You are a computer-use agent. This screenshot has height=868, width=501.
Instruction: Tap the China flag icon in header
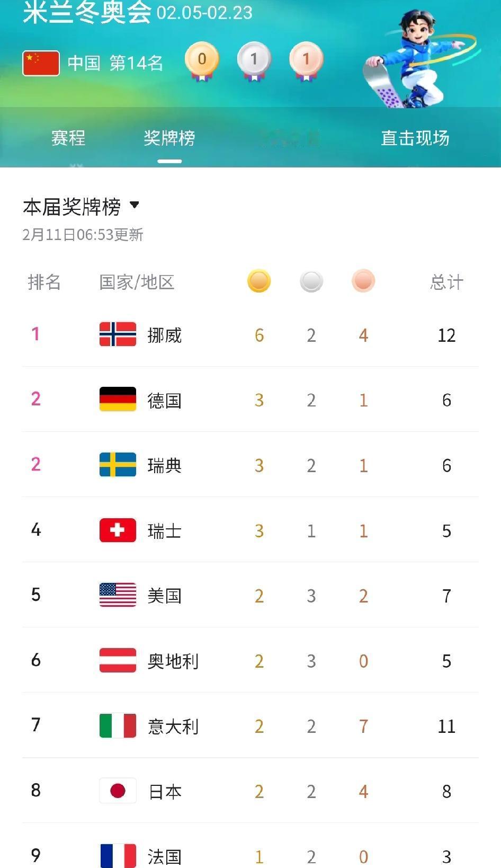click(41, 63)
